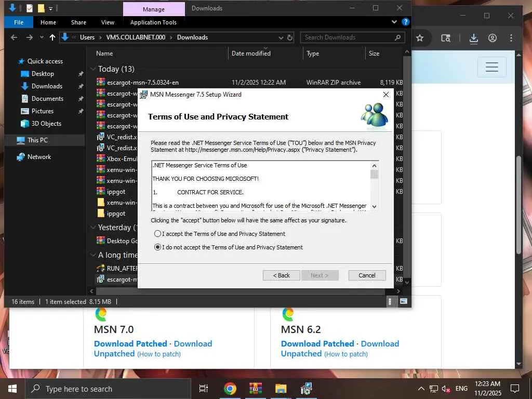The width and height of the screenshot is (532, 399).
Task: Click the search magnifier icon in Explorer
Action: (397, 37)
